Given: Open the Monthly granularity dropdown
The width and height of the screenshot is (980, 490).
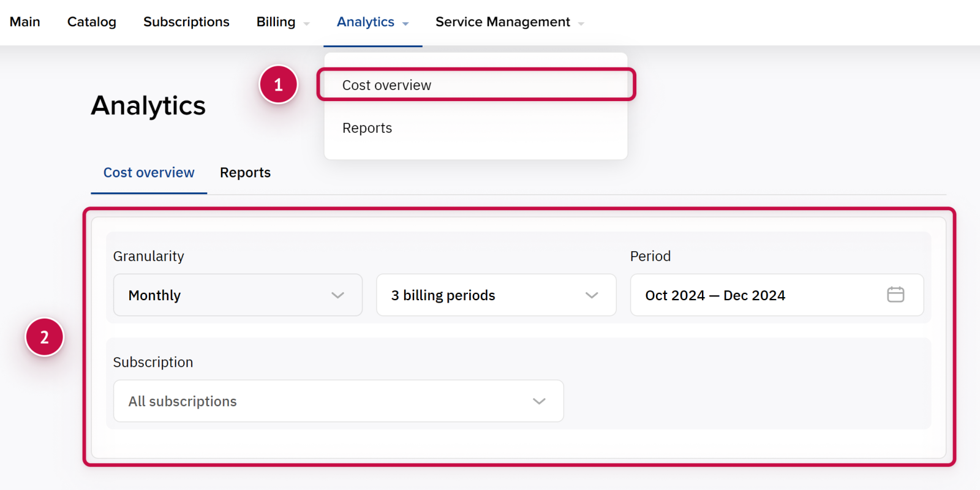Looking at the screenshot, I should click(x=238, y=295).
